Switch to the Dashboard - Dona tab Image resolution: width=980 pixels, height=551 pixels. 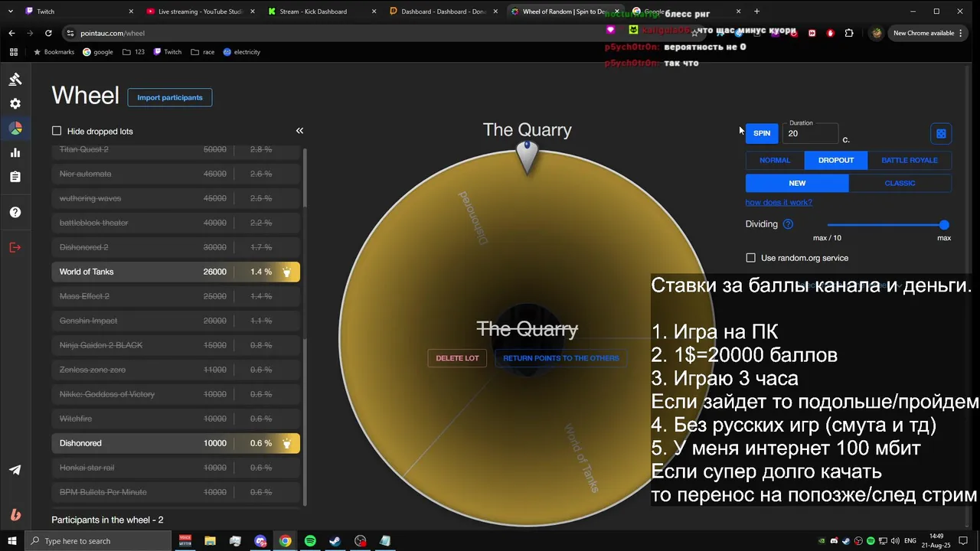click(x=443, y=11)
